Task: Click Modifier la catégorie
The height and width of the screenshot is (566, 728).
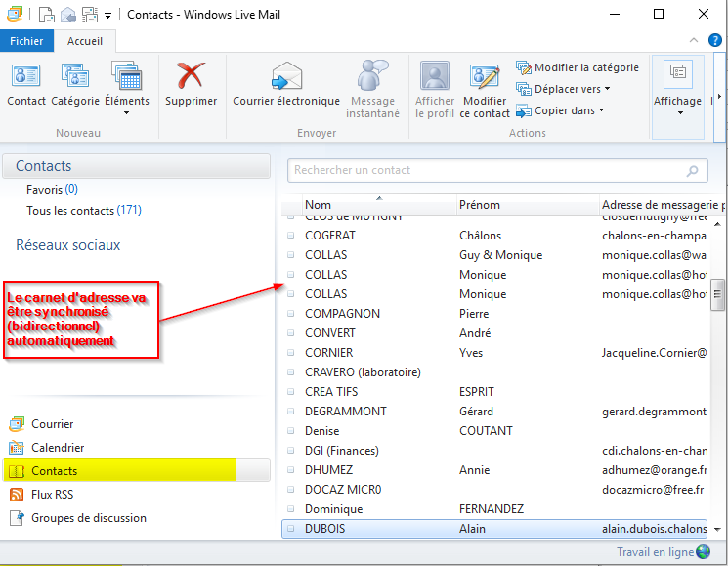Action: click(x=578, y=67)
